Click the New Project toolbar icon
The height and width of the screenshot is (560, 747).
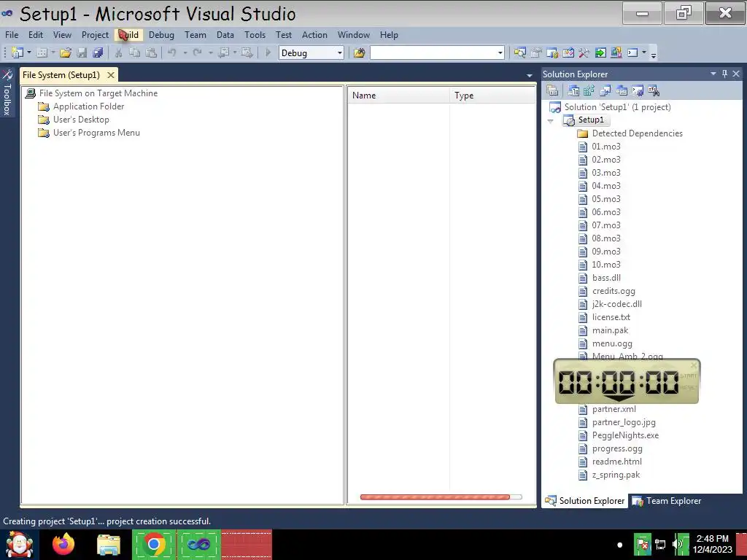[x=18, y=52]
